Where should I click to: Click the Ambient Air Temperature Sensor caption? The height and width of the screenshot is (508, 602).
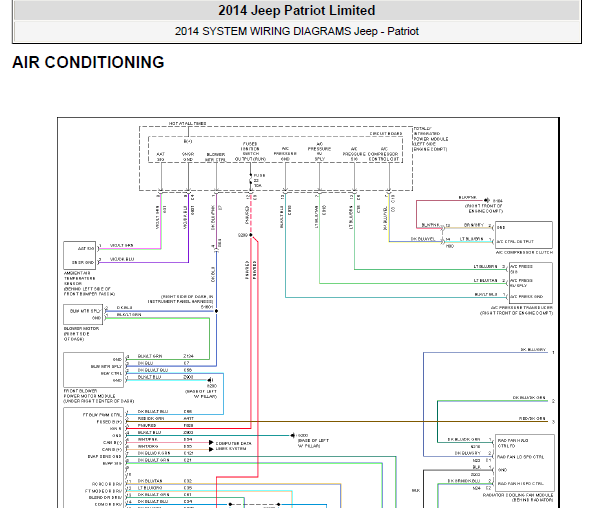[89, 283]
